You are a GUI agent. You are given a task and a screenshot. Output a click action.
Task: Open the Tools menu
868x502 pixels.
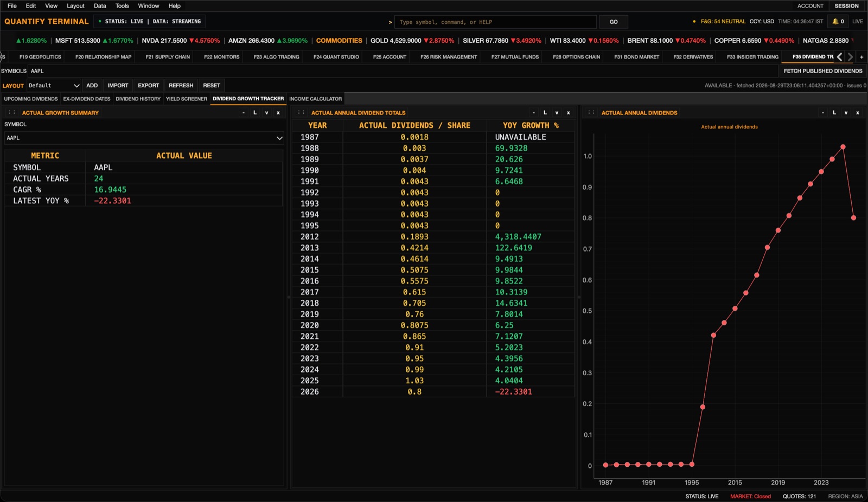(x=122, y=6)
